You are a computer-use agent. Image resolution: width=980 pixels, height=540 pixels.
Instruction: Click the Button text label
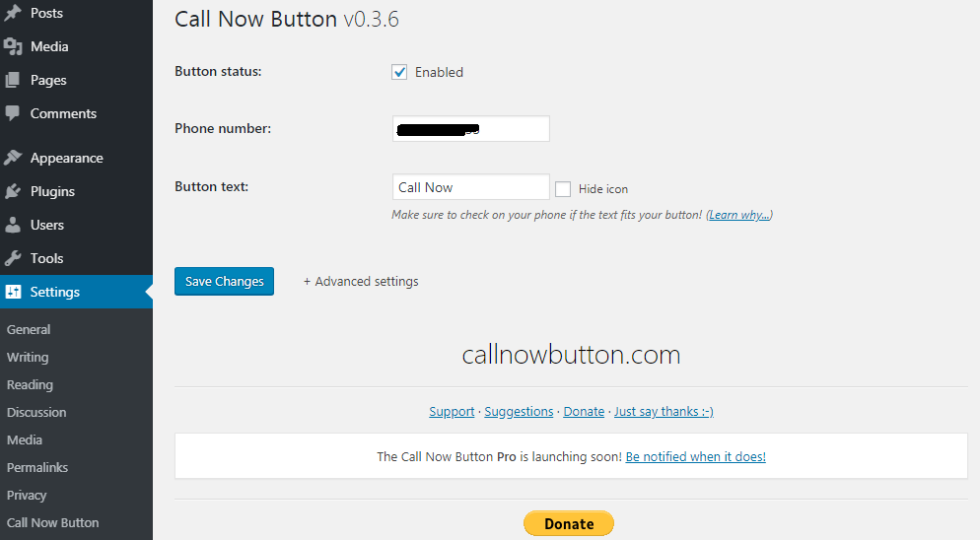[211, 186]
